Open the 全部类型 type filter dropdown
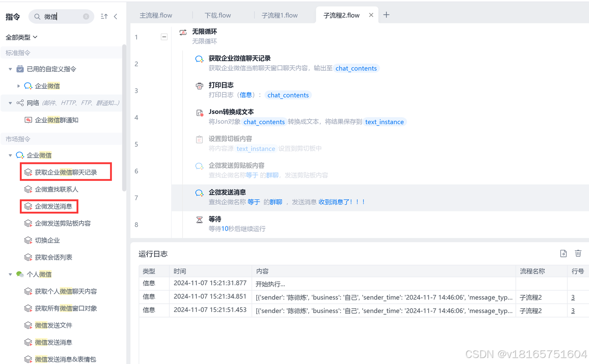Image resolution: width=589 pixels, height=364 pixels. 22,37
